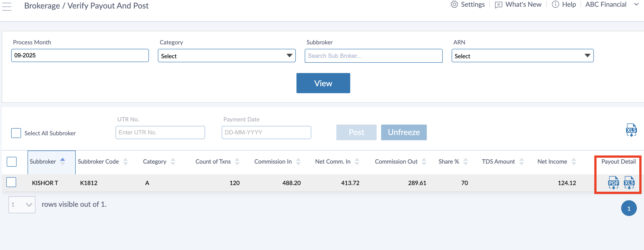This screenshot has height=250, width=644.
Task: Click the Help info icon
Action: (x=555, y=4)
